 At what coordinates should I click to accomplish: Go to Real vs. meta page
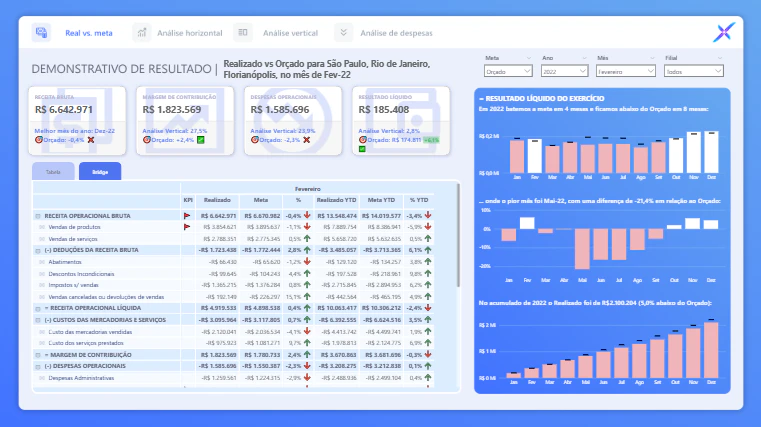pyautogui.click(x=89, y=33)
